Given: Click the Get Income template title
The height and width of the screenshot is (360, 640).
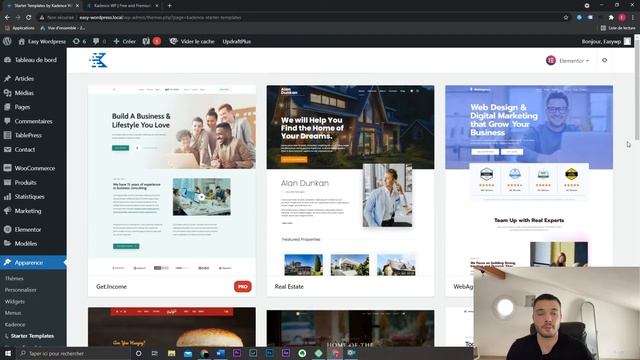Looking at the screenshot, I should [x=111, y=287].
